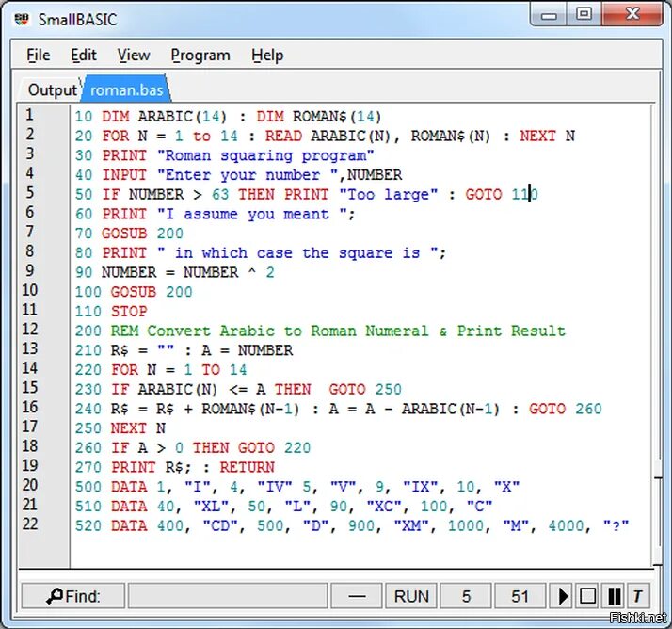Click GOTO 260 at end of line 240
The width and height of the screenshot is (672, 629).
coord(566,409)
